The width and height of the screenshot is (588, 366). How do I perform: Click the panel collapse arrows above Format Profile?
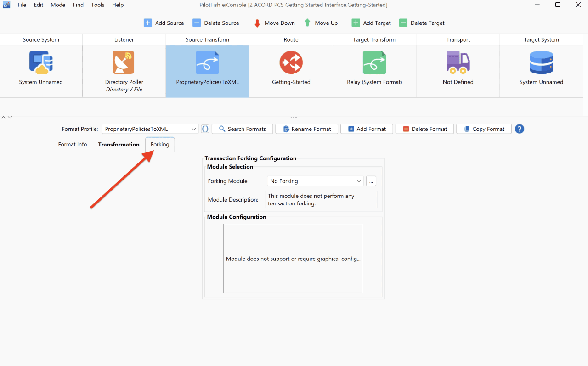(x=6, y=118)
